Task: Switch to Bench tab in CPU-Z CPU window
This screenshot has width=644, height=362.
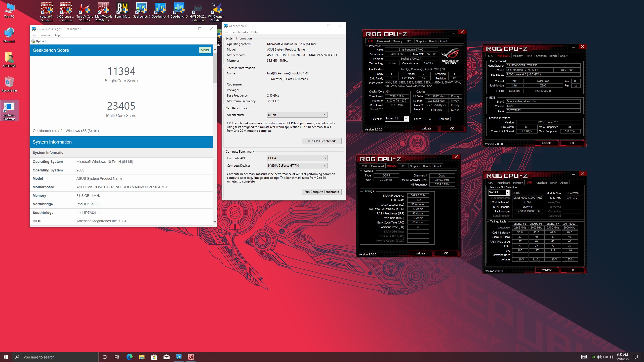Action: (x=433, y=41)
